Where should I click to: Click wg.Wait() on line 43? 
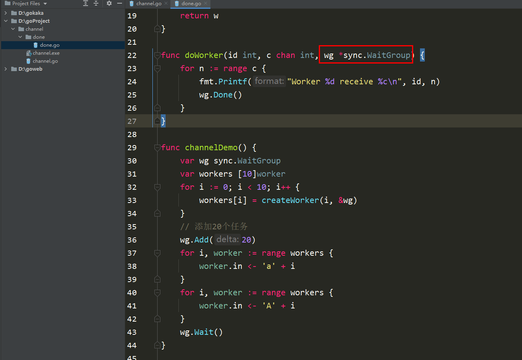tap(201, 332)
